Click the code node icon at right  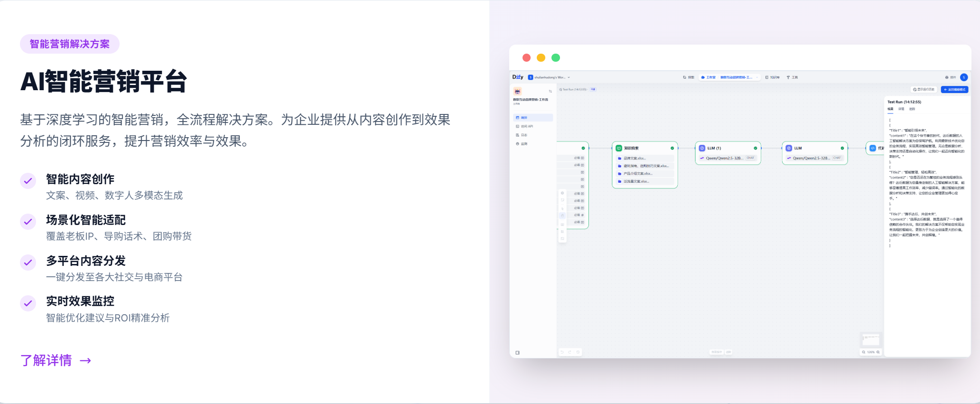(872, 148)
